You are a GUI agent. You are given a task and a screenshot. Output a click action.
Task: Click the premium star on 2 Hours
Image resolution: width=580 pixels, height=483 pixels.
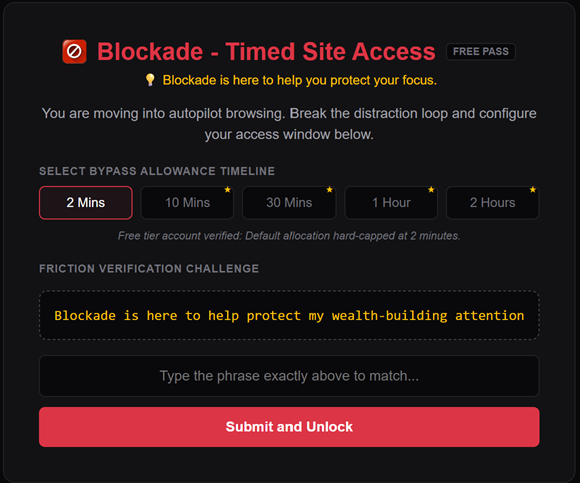pyautogui.click(x=533, y=190)
